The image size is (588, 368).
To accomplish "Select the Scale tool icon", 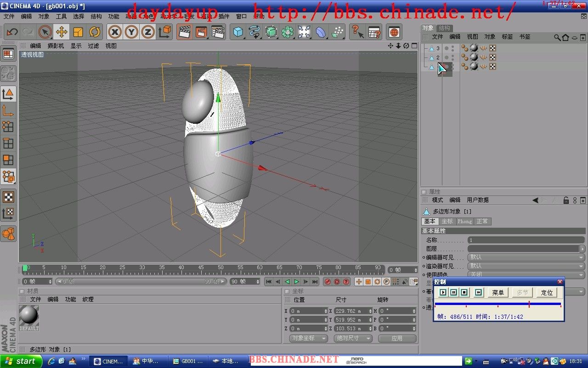I will tap(78, 32).
